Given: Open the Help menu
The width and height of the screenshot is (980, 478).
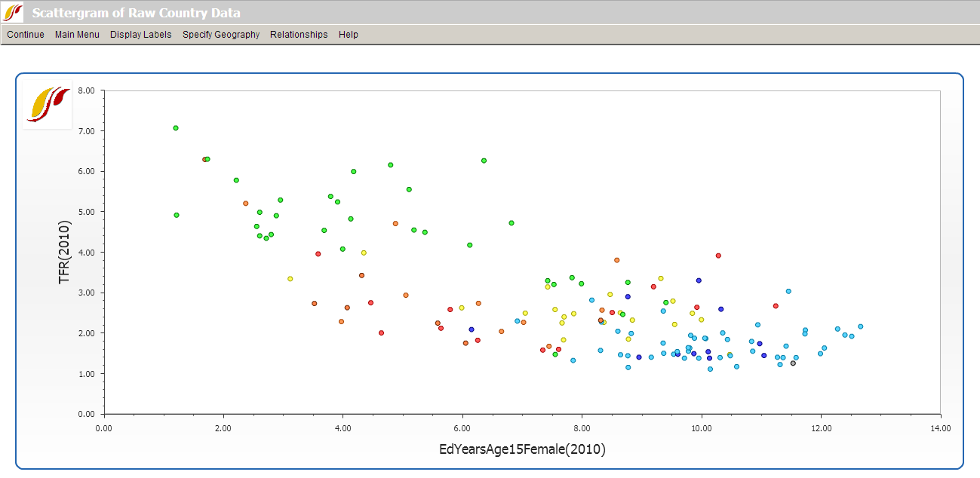Looking at the screenshot, I should click(x=349, y=35).
